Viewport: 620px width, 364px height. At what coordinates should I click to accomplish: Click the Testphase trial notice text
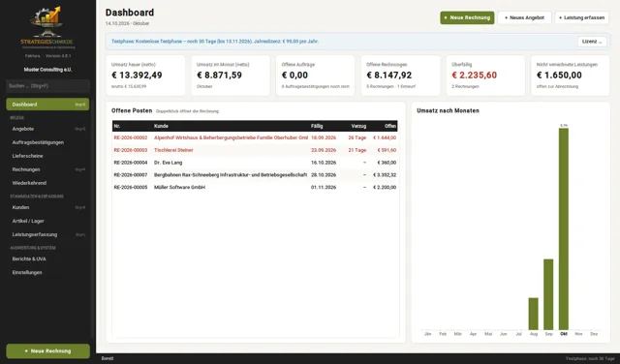[215, 41]
